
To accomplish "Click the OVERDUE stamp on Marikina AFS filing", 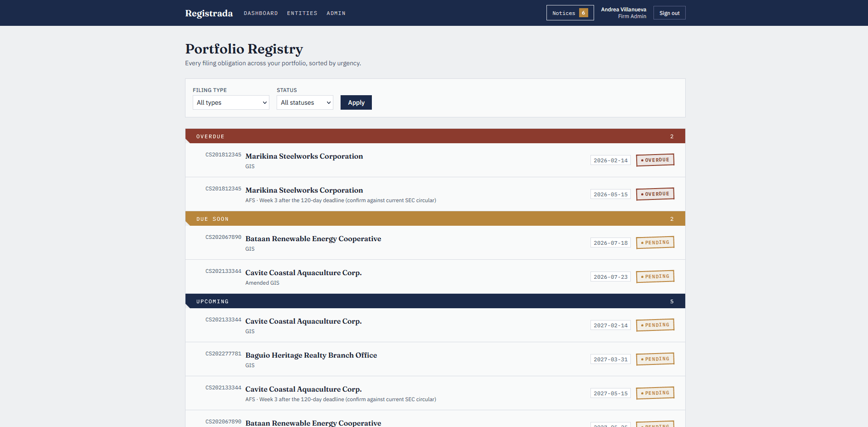I will [x=655, y=194].
